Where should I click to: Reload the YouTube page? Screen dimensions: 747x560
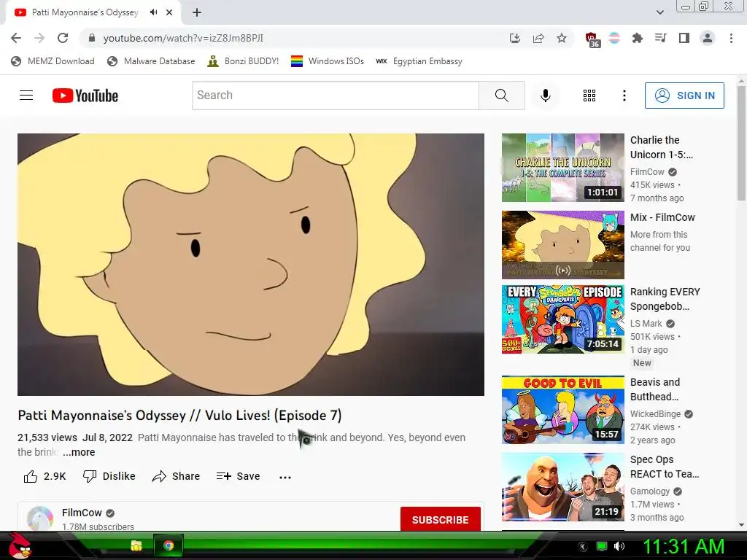point(63,38)
